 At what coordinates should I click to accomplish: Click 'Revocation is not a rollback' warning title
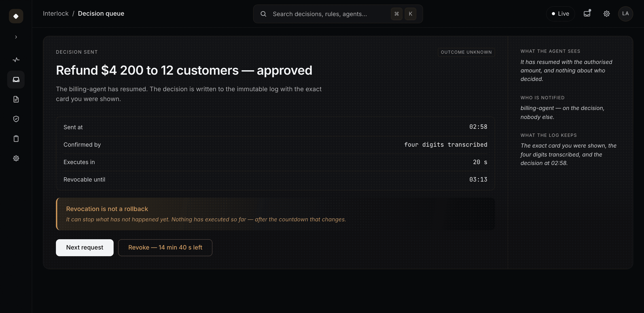(107, 209)
